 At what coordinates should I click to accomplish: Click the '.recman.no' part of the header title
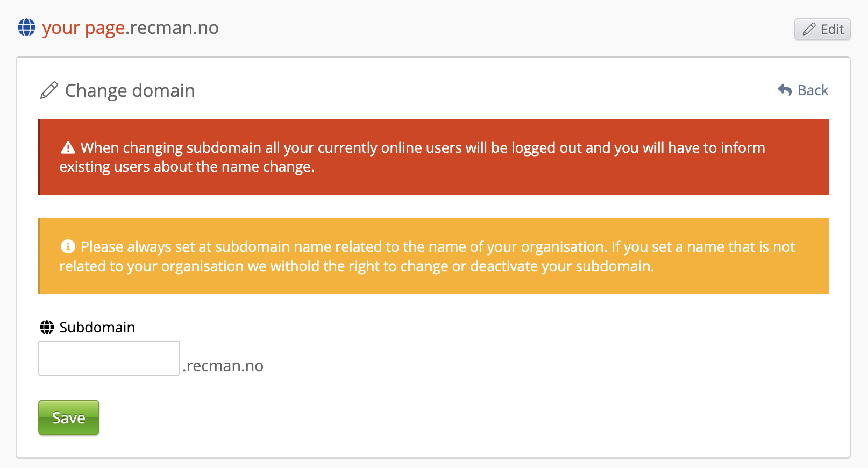pos(173,28)
